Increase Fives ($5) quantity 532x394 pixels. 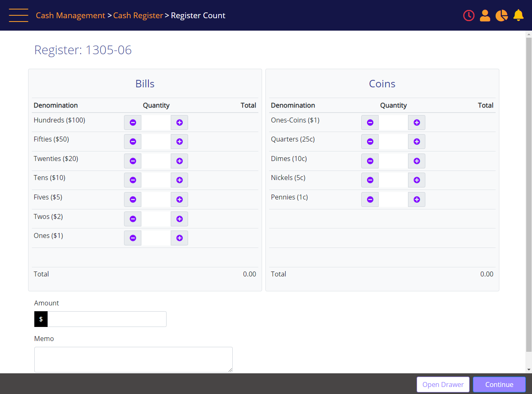[179, 199]
